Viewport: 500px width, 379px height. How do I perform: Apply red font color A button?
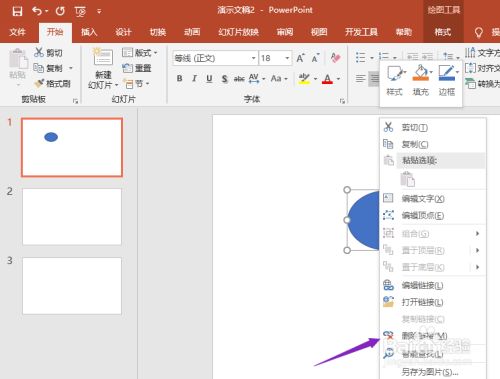328,79
